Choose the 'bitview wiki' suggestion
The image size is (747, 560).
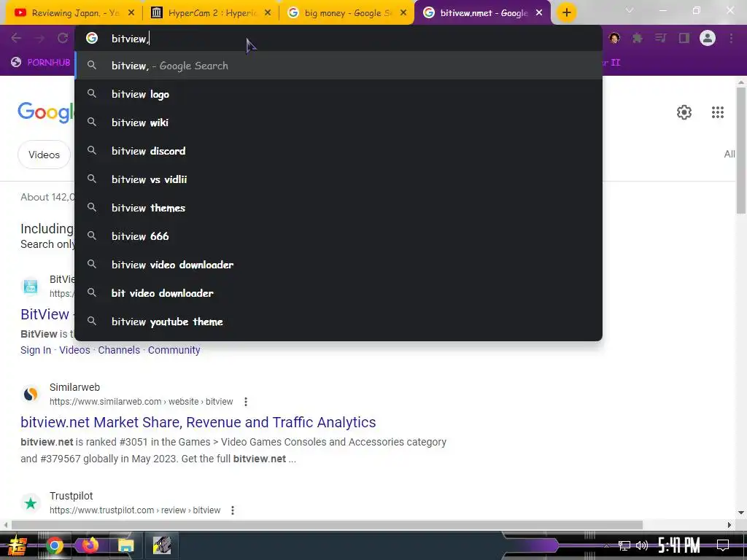(338, 122)
